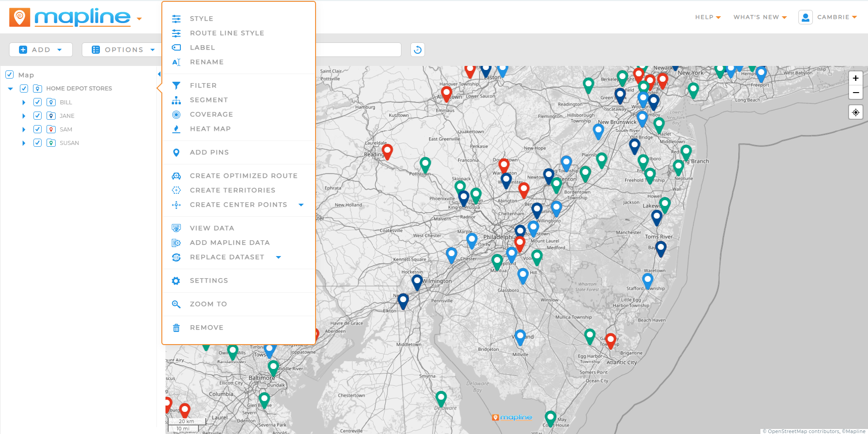Toggle the SAM segment checkbox

pyautogui.click(x=38, y=129)
